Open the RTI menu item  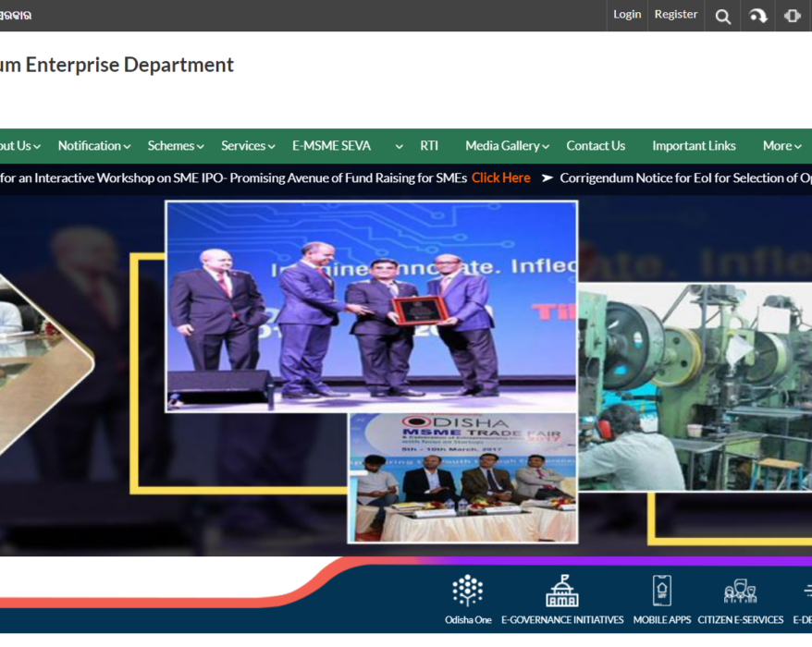coord(429,146)
